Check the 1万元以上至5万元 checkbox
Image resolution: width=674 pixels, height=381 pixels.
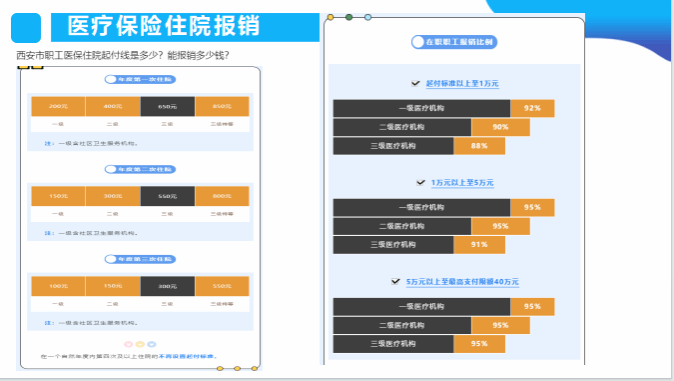(421, 182)
